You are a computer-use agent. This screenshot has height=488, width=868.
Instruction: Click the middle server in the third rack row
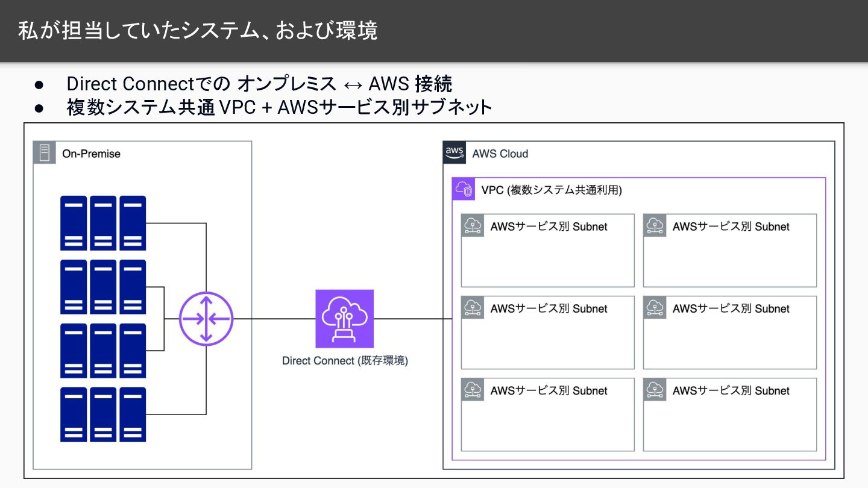[x=103, y=351]
